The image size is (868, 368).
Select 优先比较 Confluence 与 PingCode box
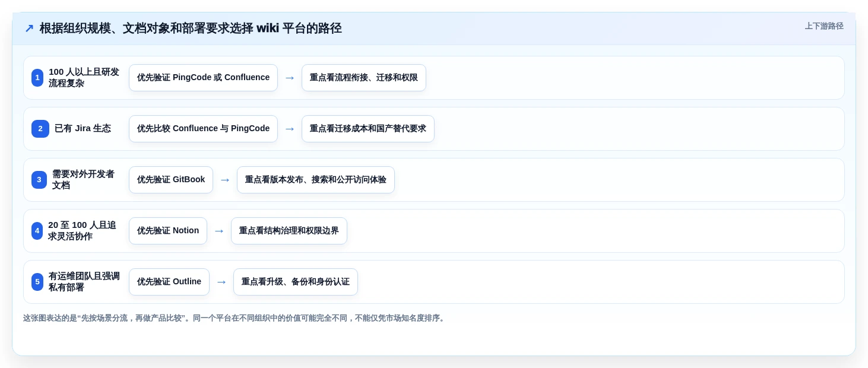tap(203, 129)
